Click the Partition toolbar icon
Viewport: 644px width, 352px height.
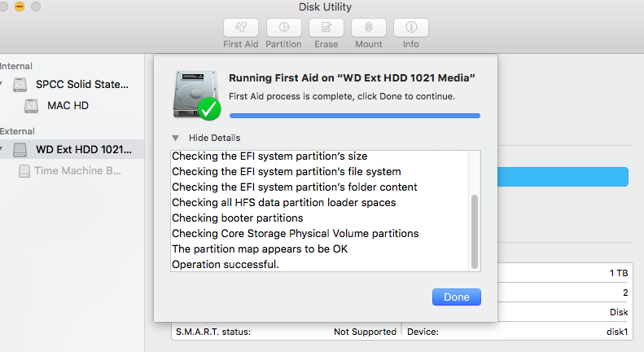283,27
